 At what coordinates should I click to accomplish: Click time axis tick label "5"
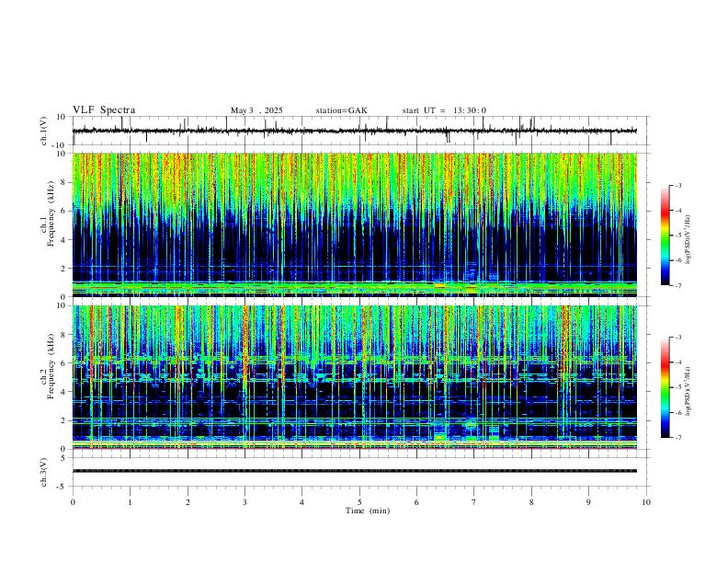pos(359,502)
